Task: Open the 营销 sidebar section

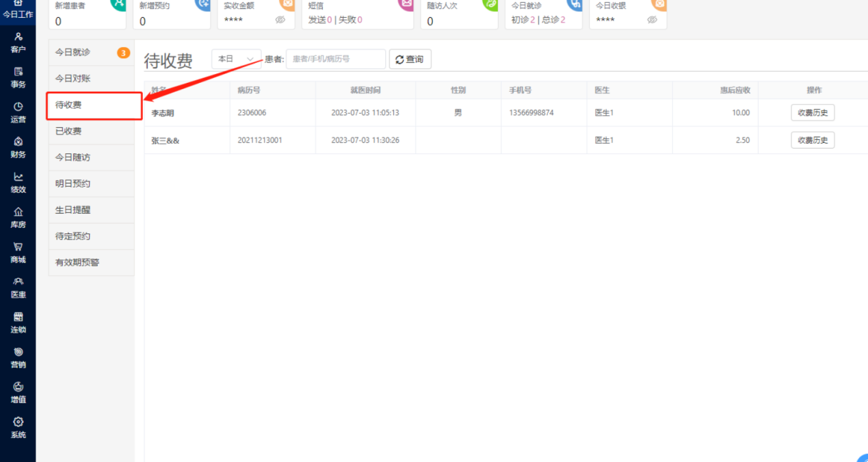Action: pos(18,357)
